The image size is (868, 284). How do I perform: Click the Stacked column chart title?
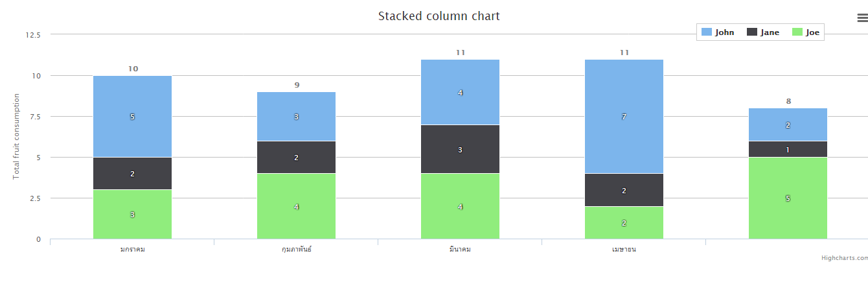[439, 16]
